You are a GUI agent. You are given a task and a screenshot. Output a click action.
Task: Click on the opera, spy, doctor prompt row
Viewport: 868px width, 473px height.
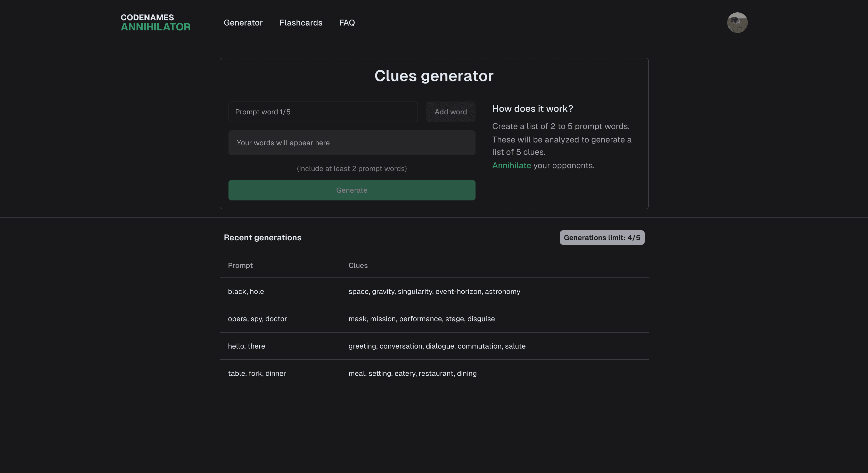(x=434, y=319)
